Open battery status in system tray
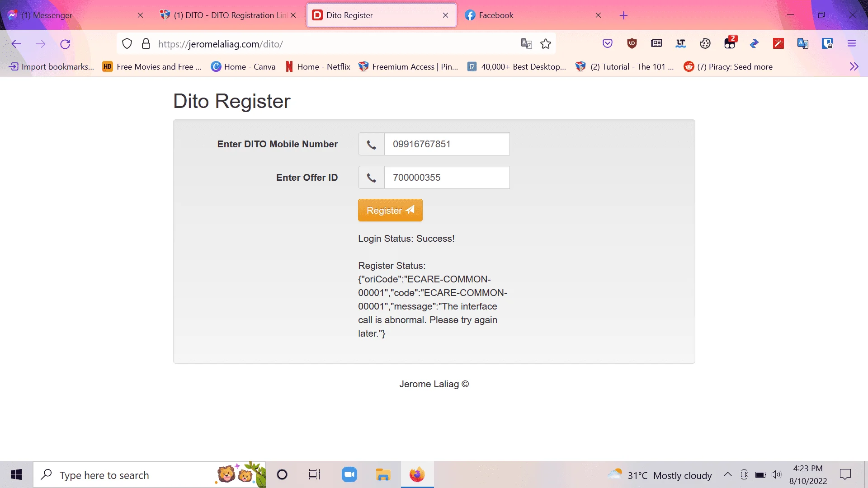Viewport: 868px width, 488px height. (760, 474)
